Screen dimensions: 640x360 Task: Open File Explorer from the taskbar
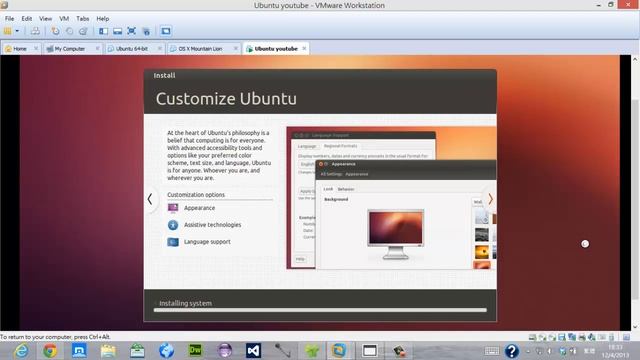(x=108, y=351)
